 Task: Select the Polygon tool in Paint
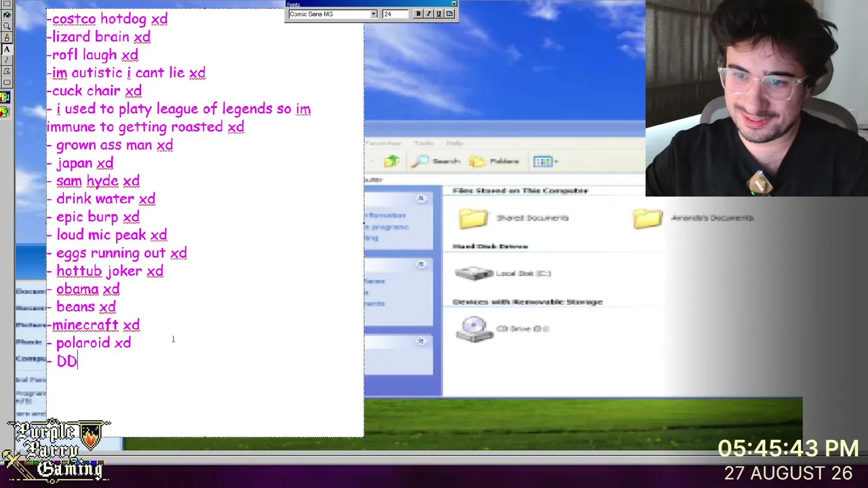(7, 71)
